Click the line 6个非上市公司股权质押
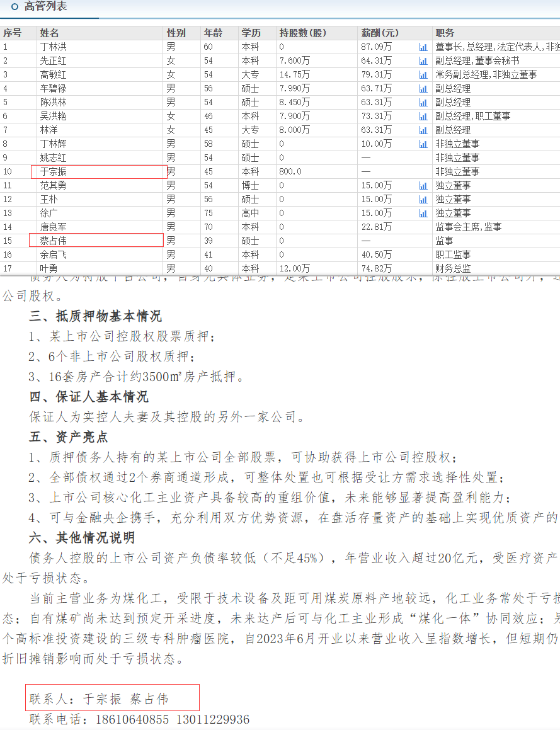The width and height of the screenshot is (560, 730). 111,356
